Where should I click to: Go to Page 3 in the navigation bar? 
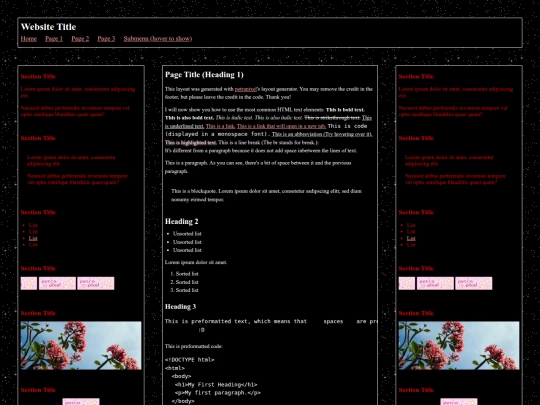click(x=106, y=39)
